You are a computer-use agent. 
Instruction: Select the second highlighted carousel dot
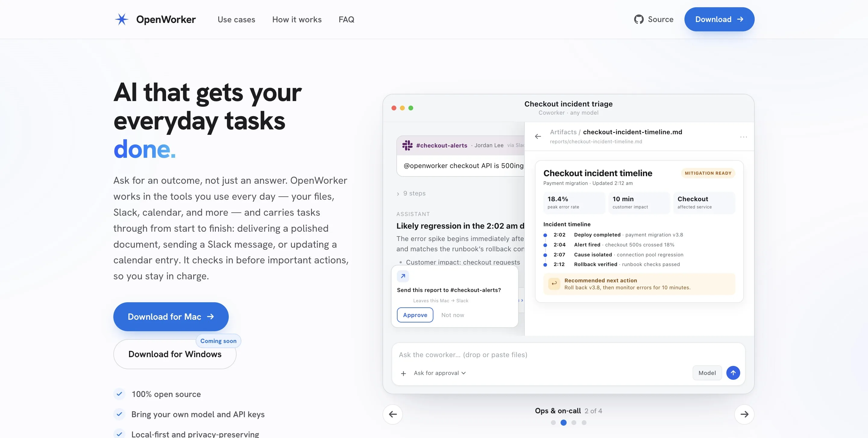(563, 423)
